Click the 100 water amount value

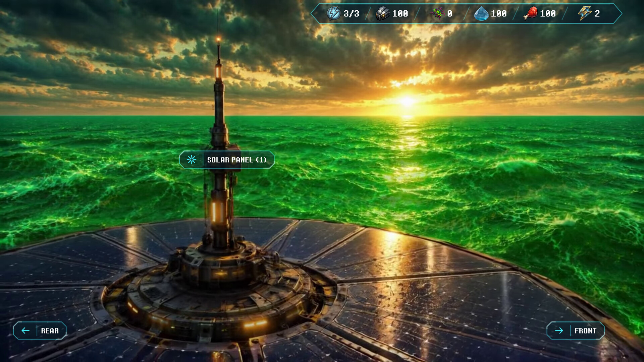pyautogui.click(x=499, y=14)
